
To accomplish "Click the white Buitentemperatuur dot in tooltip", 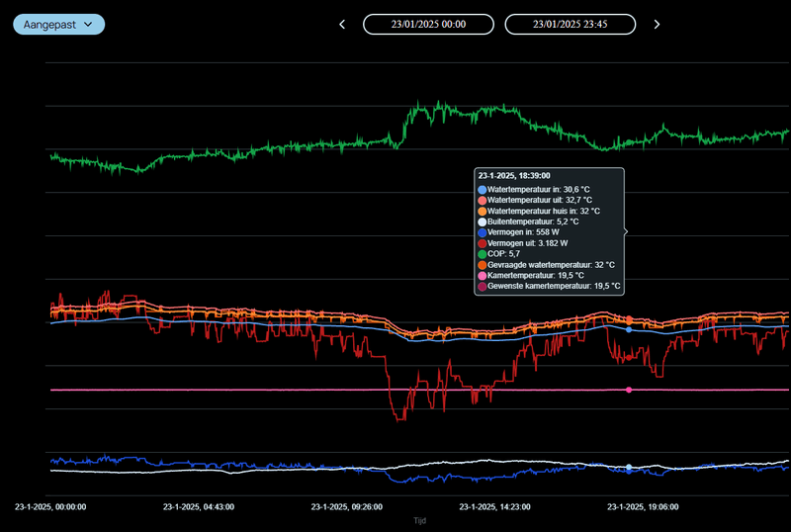I will tap(483, 222).
